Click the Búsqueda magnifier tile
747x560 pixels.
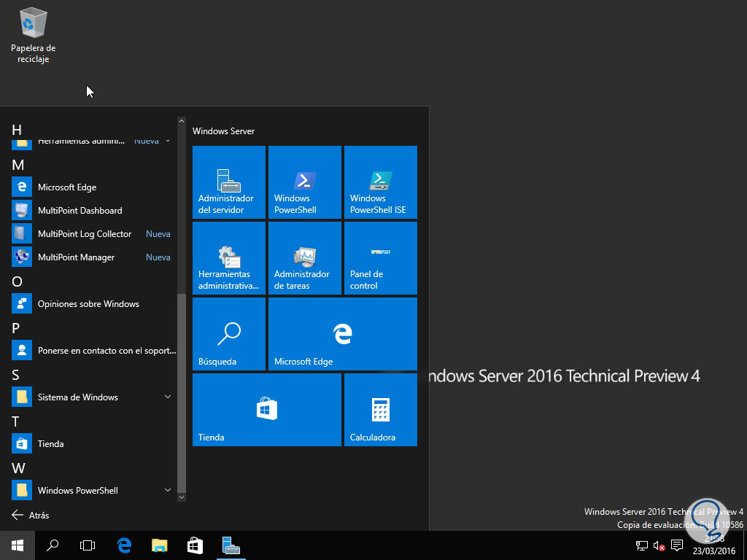coord(228,334)
